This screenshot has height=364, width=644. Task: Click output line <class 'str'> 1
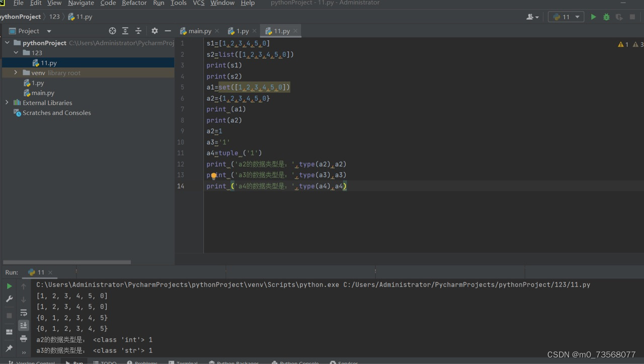coord(123,350)
